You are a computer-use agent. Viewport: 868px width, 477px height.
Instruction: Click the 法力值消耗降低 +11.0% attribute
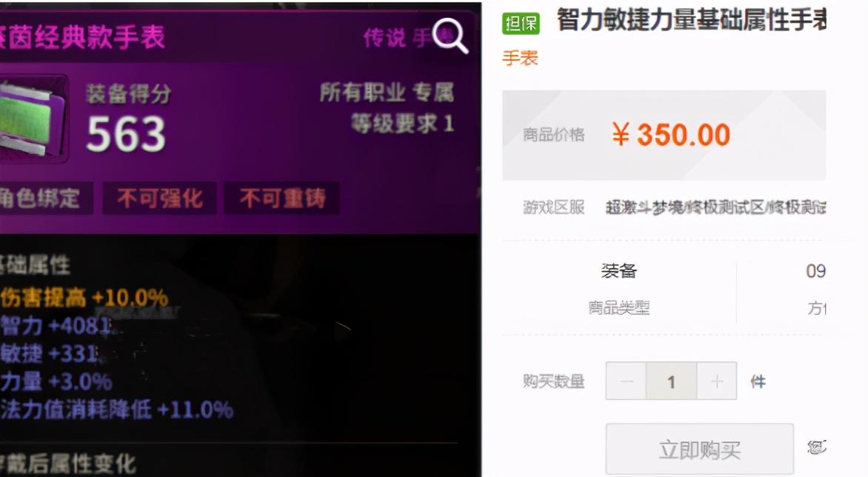click(117, 410)
